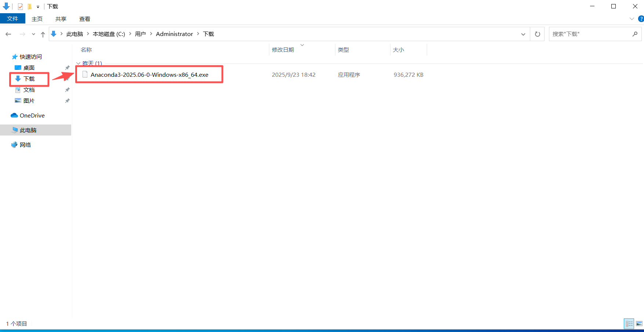644x332 pixels.
Task: Click the title bar downloads arrow icon
Action: [x=6, y=6]
